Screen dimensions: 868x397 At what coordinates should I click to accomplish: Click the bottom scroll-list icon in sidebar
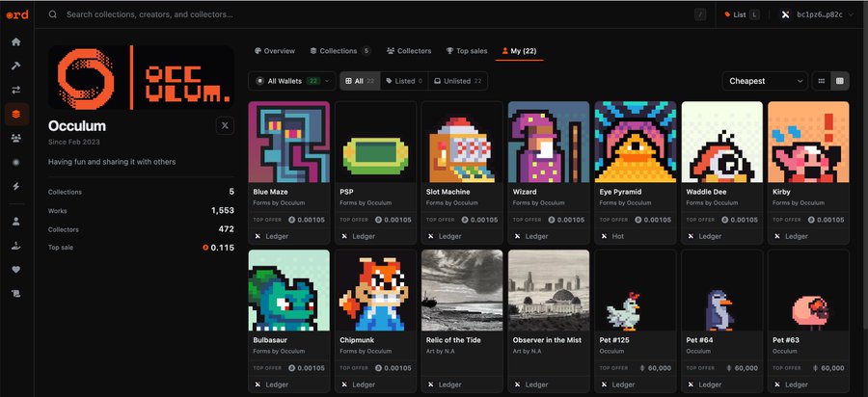pyautogui.click(x=16, y=294)
